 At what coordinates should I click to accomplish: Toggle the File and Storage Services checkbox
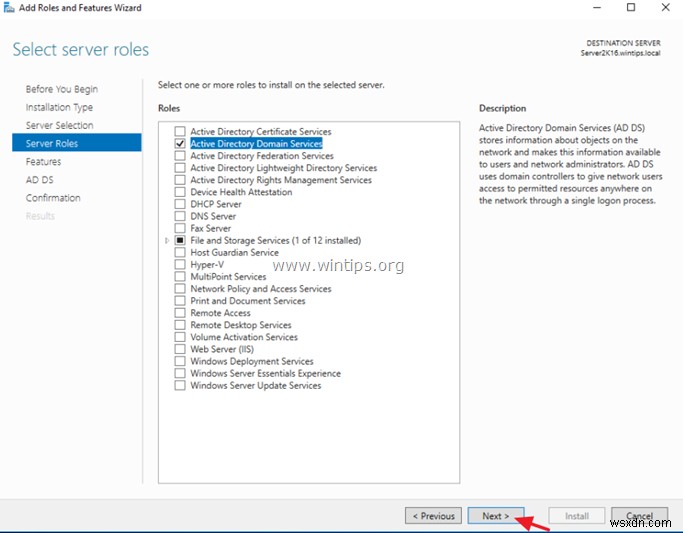point(180,240)
